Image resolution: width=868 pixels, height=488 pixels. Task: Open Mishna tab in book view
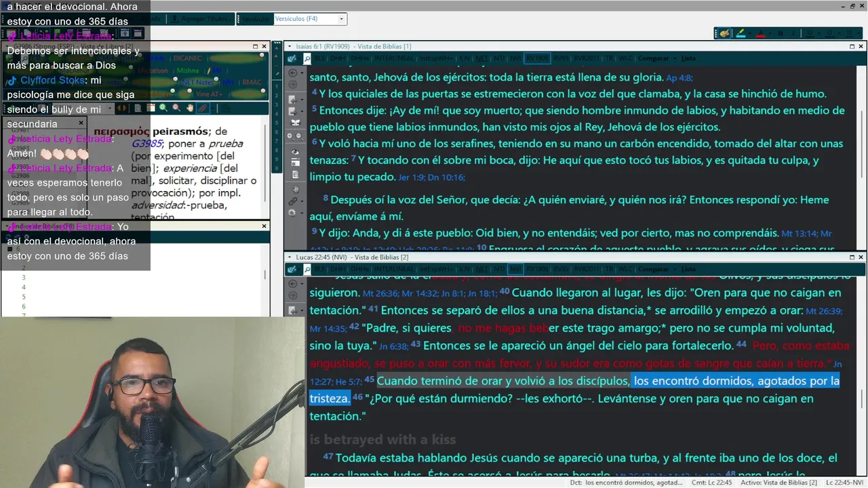[x=188, y=70]
